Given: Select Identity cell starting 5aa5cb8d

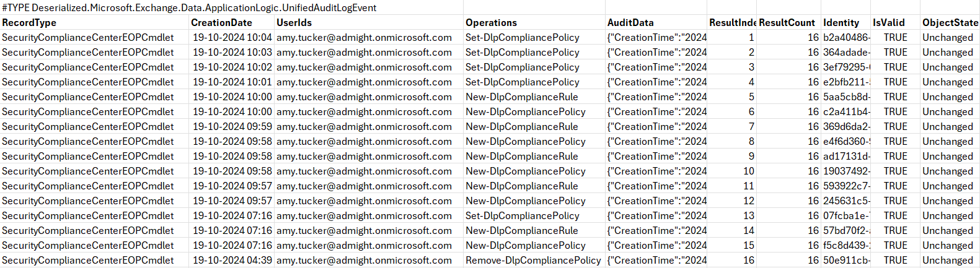Looking at the screenshot, I should point(846,97).
